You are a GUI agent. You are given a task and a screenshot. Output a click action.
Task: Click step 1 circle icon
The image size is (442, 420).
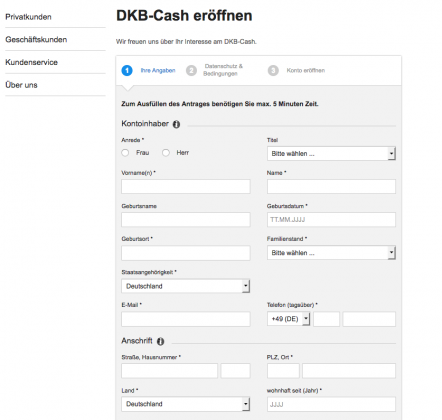point(127,70)
